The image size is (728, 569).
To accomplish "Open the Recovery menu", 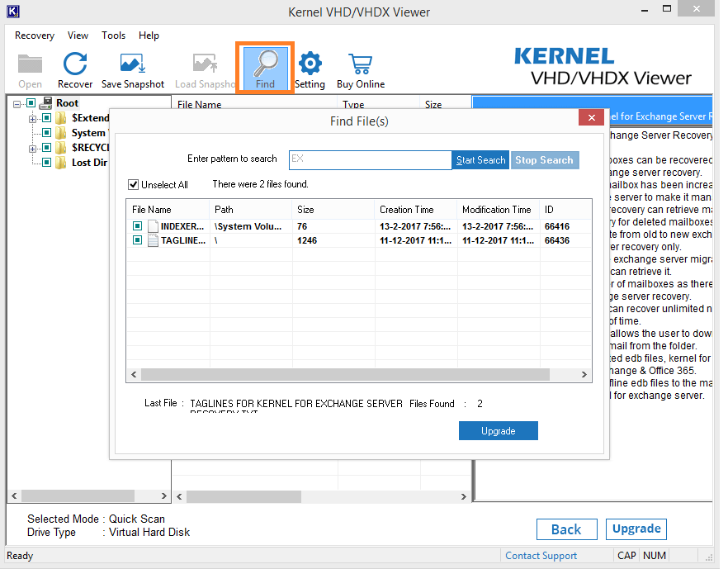I will 35,36.
